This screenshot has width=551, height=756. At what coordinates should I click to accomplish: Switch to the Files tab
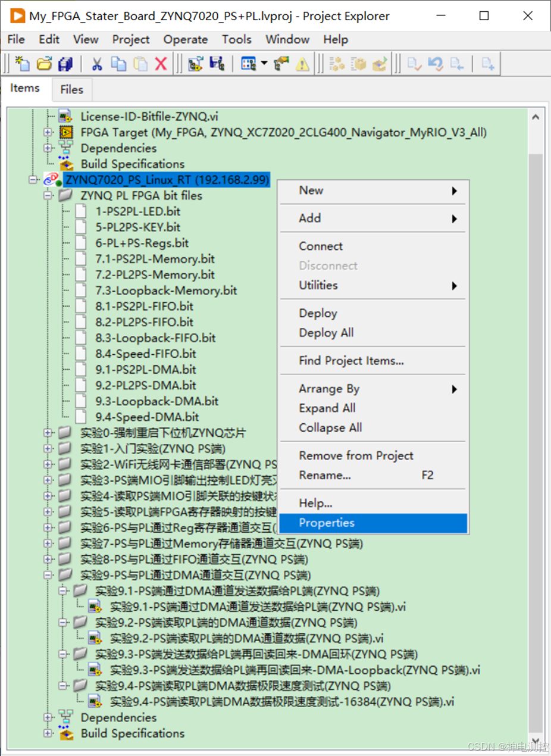(71, 90)
